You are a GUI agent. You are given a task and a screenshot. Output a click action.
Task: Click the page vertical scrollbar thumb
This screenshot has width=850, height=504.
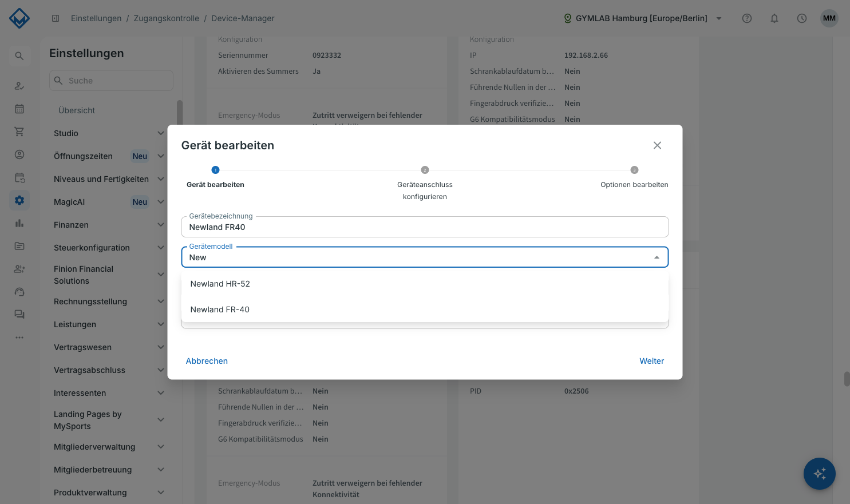click(x=847, y=379)
